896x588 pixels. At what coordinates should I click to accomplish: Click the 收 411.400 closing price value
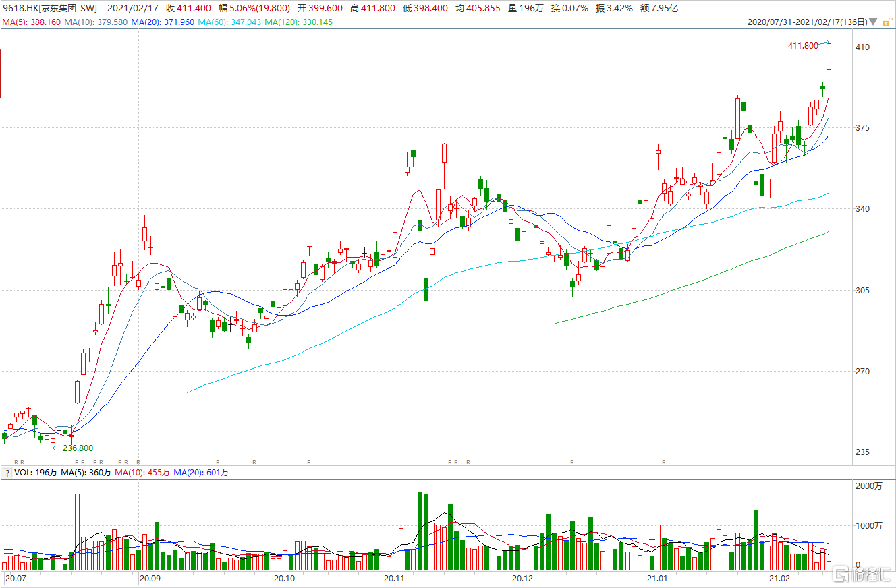point(188,8)
